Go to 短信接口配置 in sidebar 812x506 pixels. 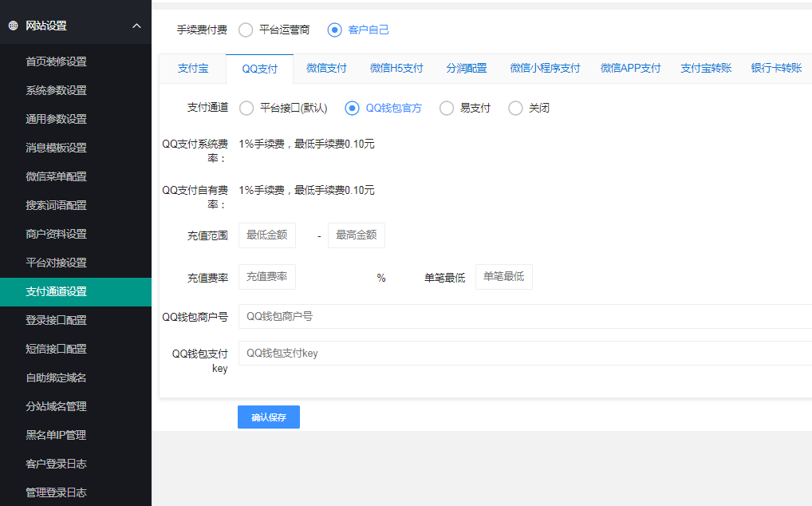pyautogui.click(x=56, y=349)
